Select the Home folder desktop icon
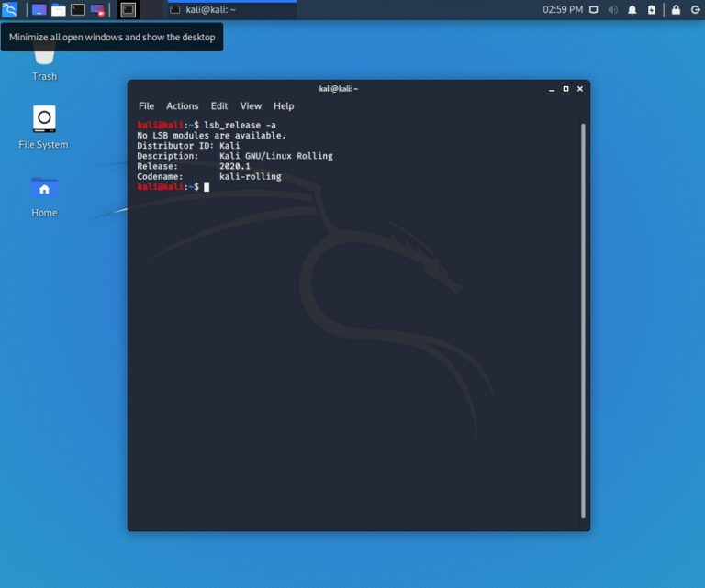 tap(44, 196)
